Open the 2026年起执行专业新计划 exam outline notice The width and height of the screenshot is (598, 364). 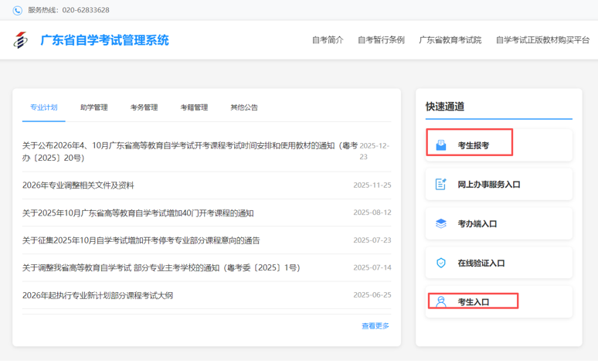(x=97, y=295)
